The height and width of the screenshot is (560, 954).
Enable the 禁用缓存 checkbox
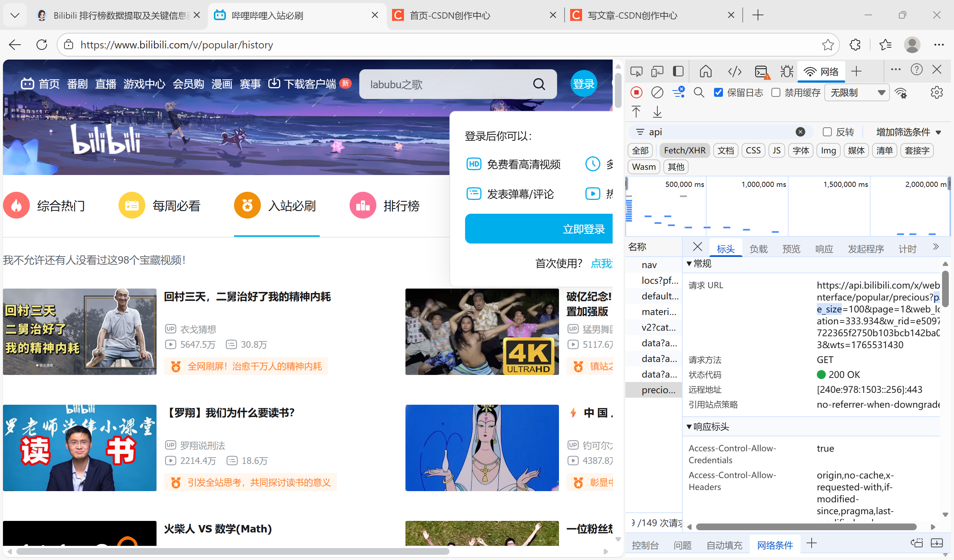(775, 93)
